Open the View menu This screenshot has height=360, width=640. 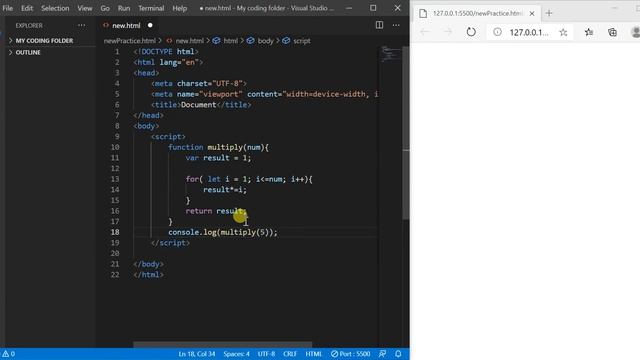(x=85, y=8)
